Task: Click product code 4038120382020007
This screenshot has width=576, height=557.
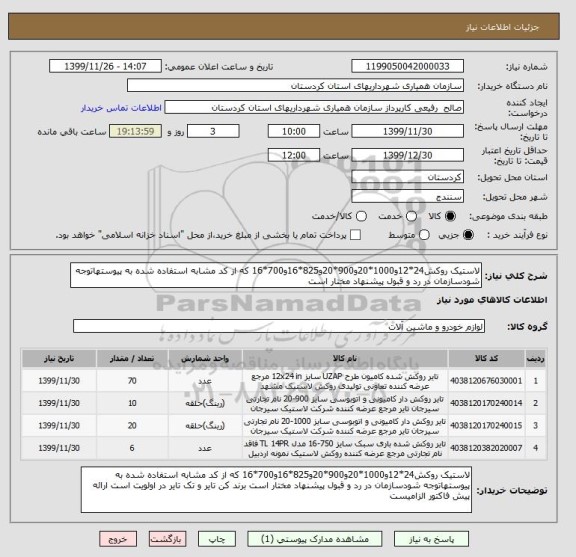Action: tap(486, 448)
